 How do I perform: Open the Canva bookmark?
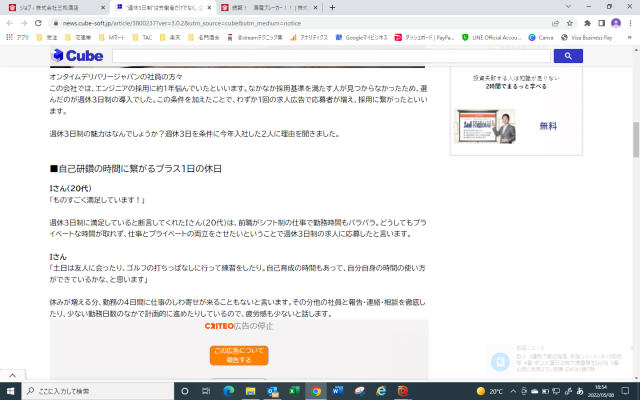point(541,38)
